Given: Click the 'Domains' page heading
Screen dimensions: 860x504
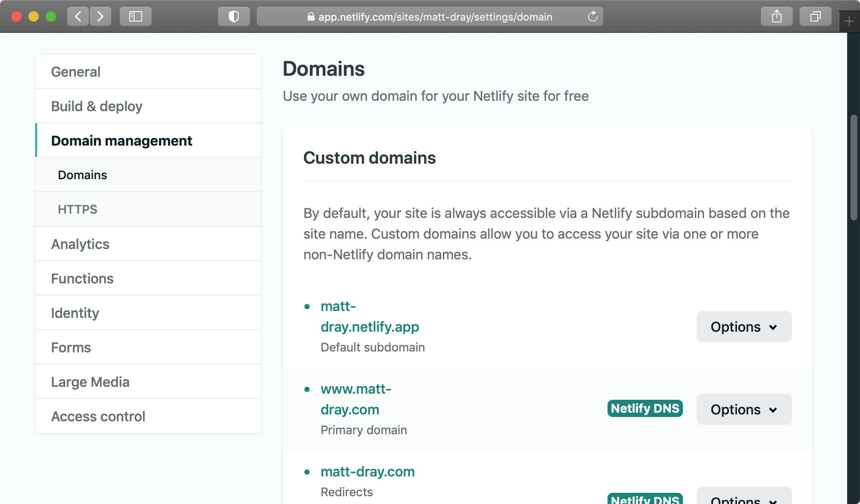Looking at the screenshot, I should pyautogui.click(x=324, y=69).
